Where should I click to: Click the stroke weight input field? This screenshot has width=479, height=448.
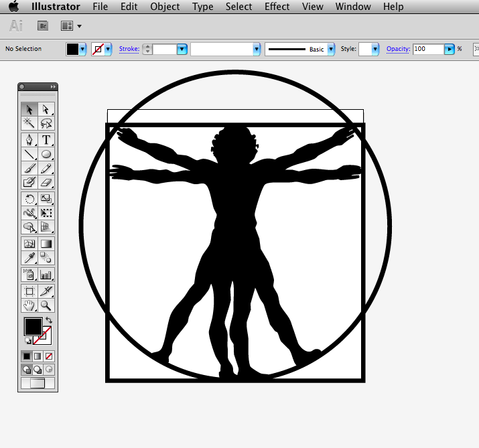165,49
